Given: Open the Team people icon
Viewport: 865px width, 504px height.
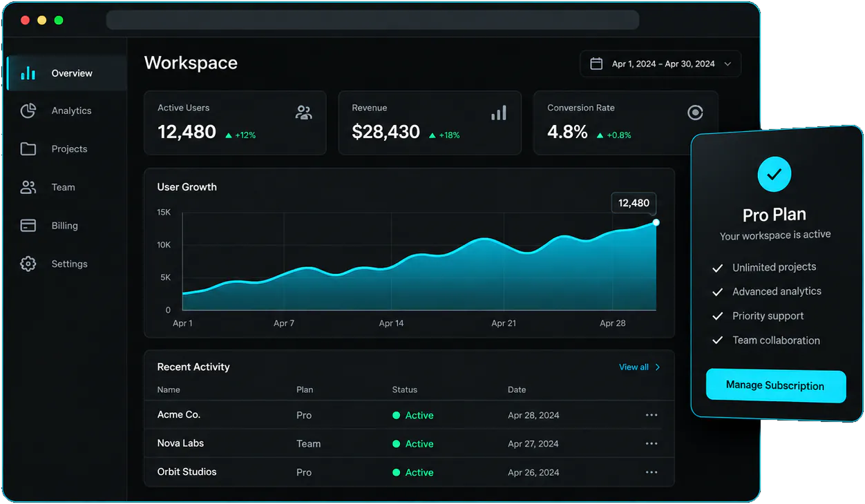Looking at the screenshot, I should [x=28, y=187].
